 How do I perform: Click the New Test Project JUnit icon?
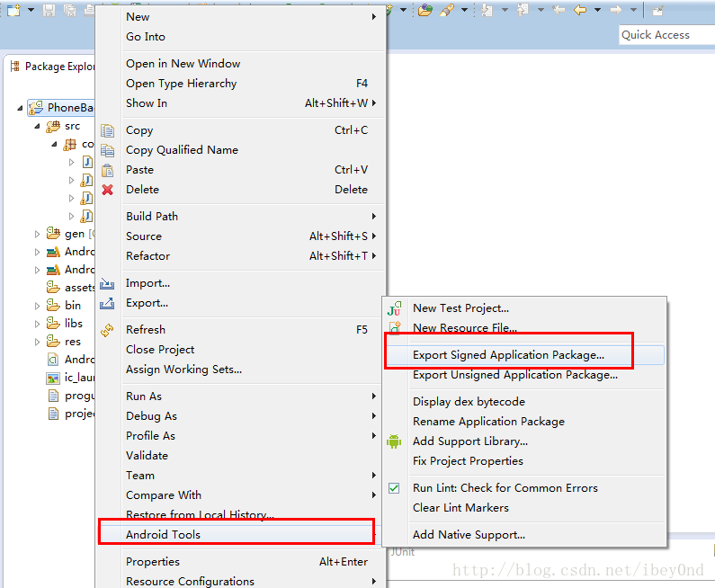tap(394, 308)
